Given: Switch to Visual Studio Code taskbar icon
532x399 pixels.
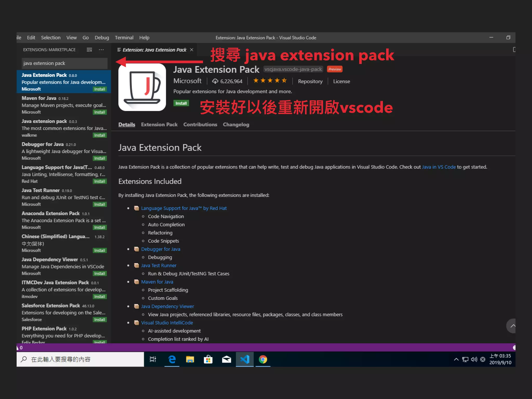Looking at the screenshot, I should point(245,359).
